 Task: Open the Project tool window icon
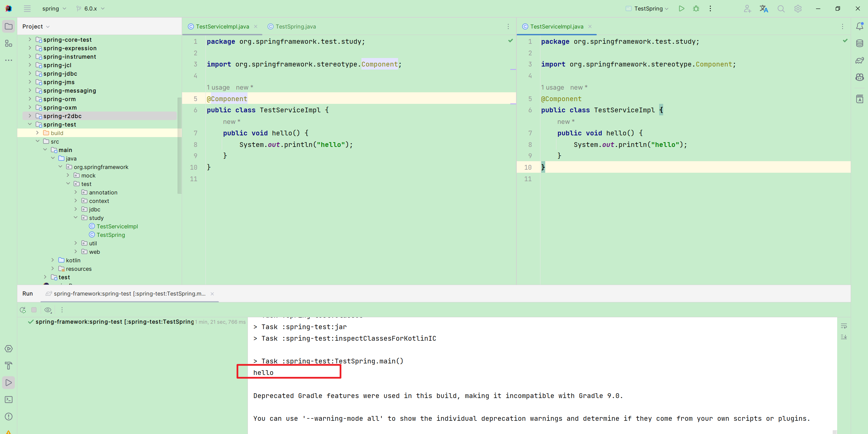coord(9,26)
